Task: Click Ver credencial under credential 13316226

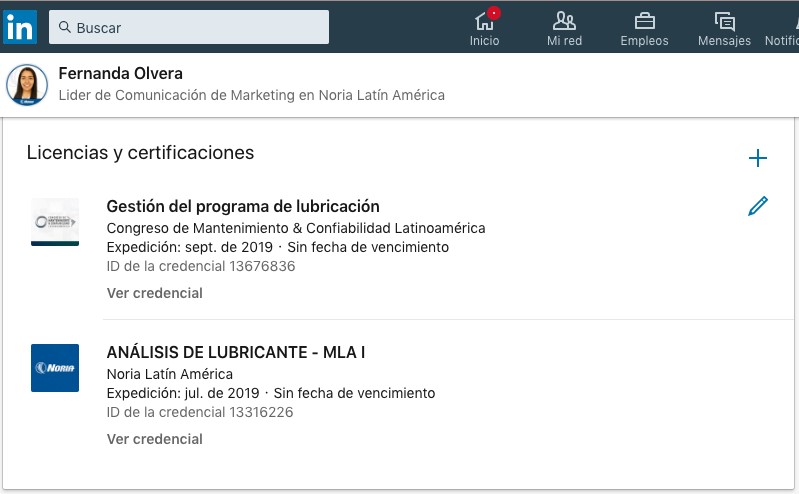Action: (x=154, y=439)
